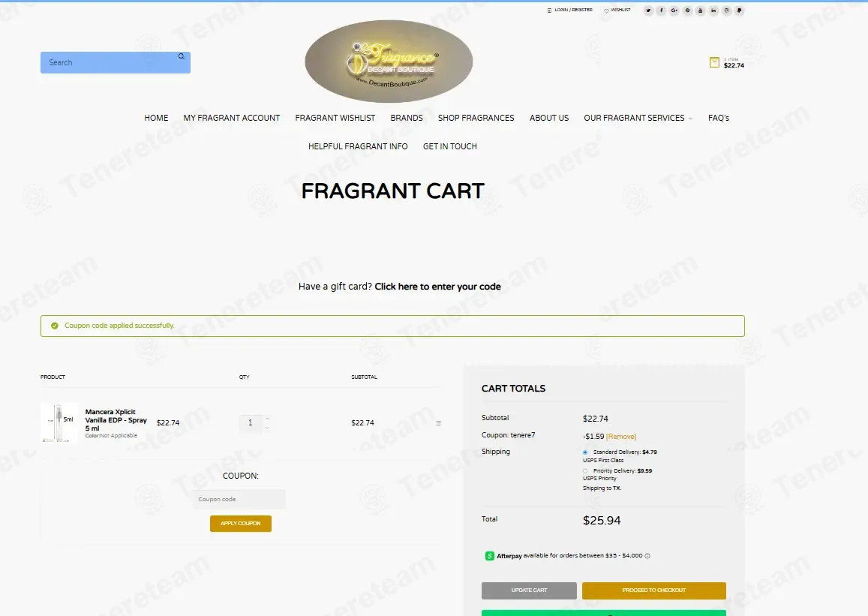Focus the Search input box

(x=115, y=62)
